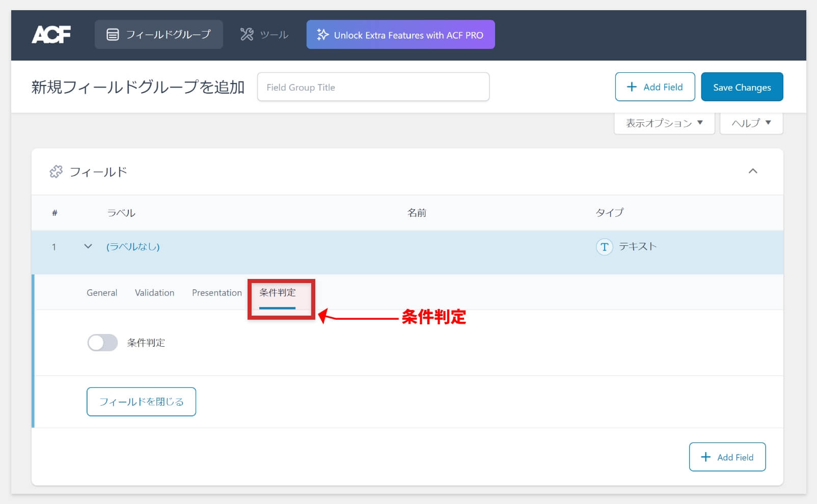Image resolution: width=817 pixels, height=504 pixels.
Task: Click the Field Group Title input
Action: [x=373, y=87]
